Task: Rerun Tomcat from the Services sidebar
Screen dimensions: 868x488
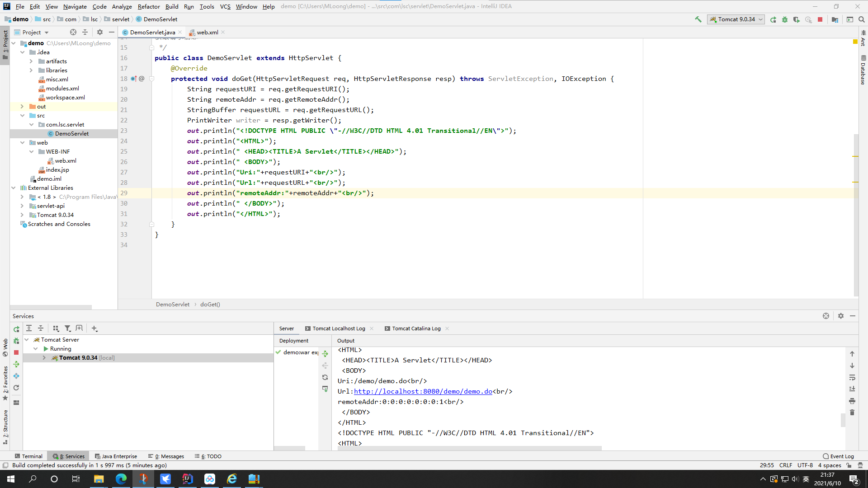Action: tap(16, 329)
